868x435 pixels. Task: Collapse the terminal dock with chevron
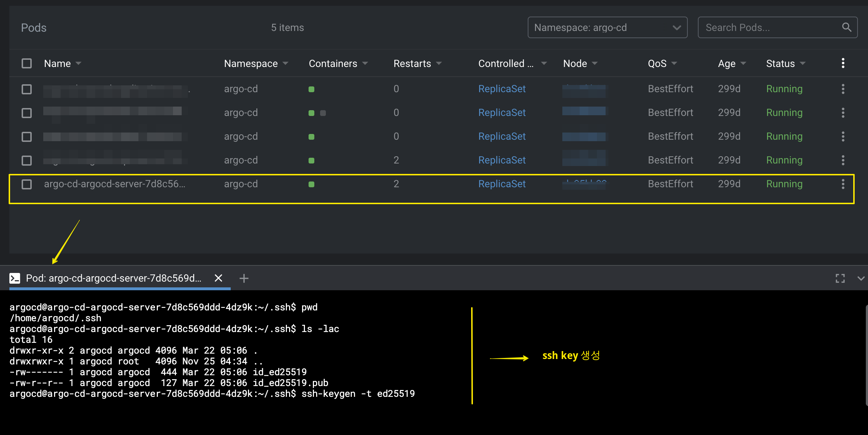point(861,278)
